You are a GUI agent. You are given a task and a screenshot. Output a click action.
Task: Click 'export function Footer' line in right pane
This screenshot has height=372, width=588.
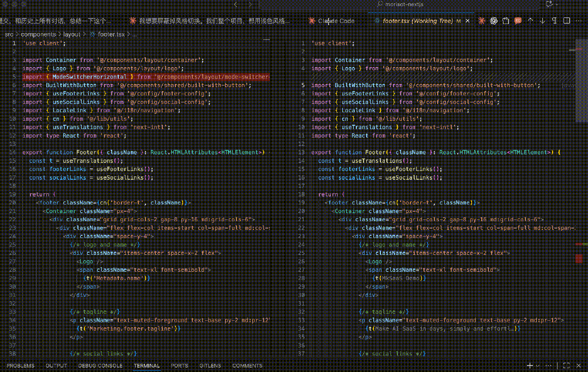436,152
